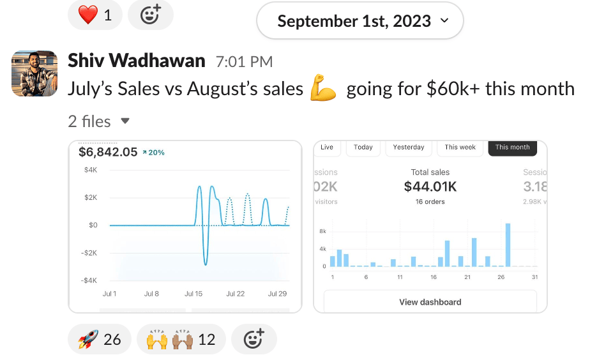This screenshot has width=590, height=364.
Task: Select the Live tab in dashboard image
Action: pos(327,148)
